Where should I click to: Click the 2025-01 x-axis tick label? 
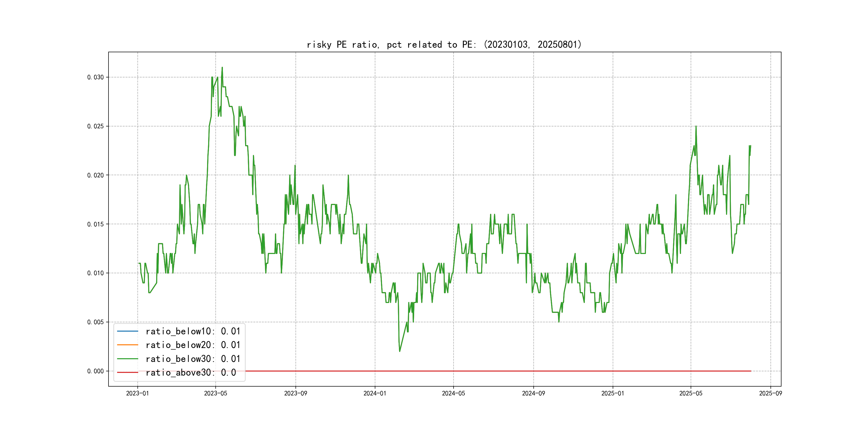click(613, 393)
